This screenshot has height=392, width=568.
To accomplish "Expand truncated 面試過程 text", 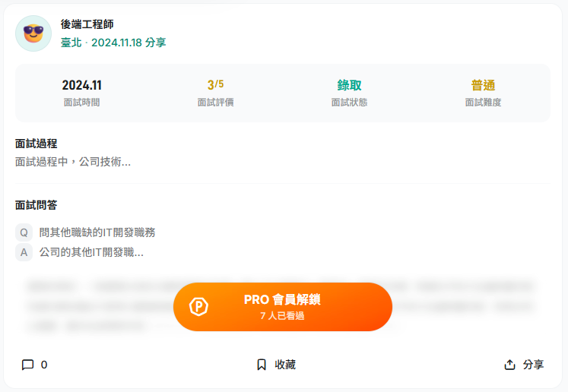I will [x=73, y=161].
